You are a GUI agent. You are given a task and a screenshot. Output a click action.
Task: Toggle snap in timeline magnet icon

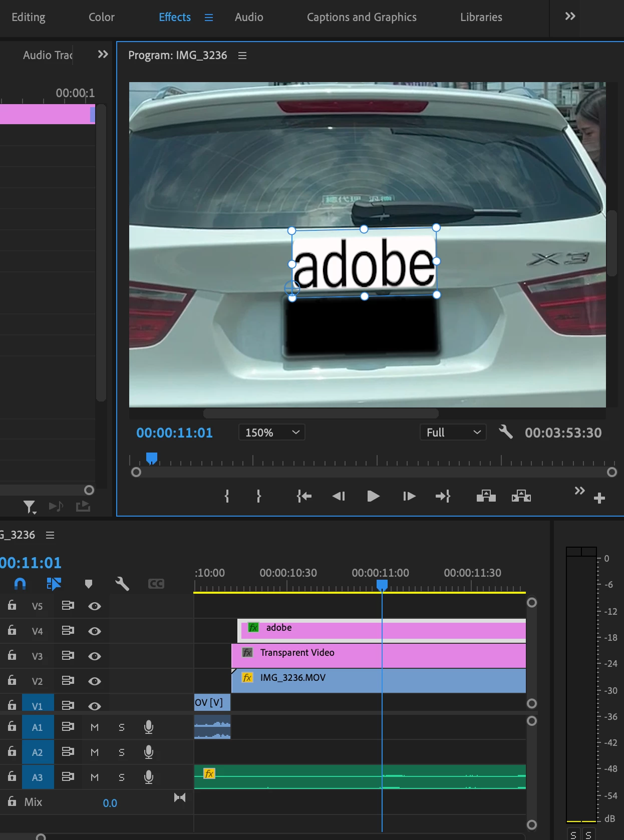click(20, 584)
